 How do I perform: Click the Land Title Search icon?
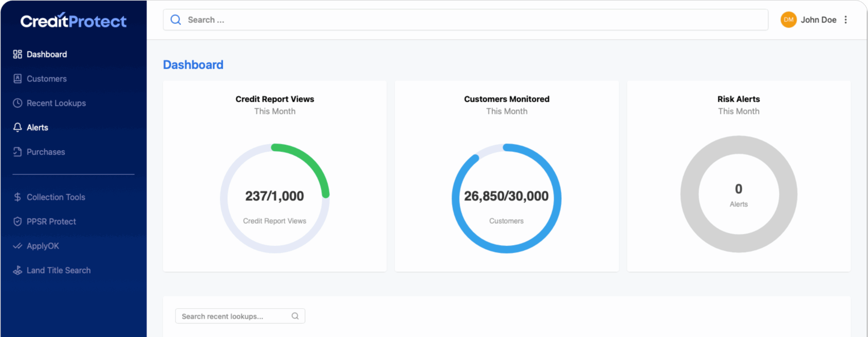click(17, 270)
